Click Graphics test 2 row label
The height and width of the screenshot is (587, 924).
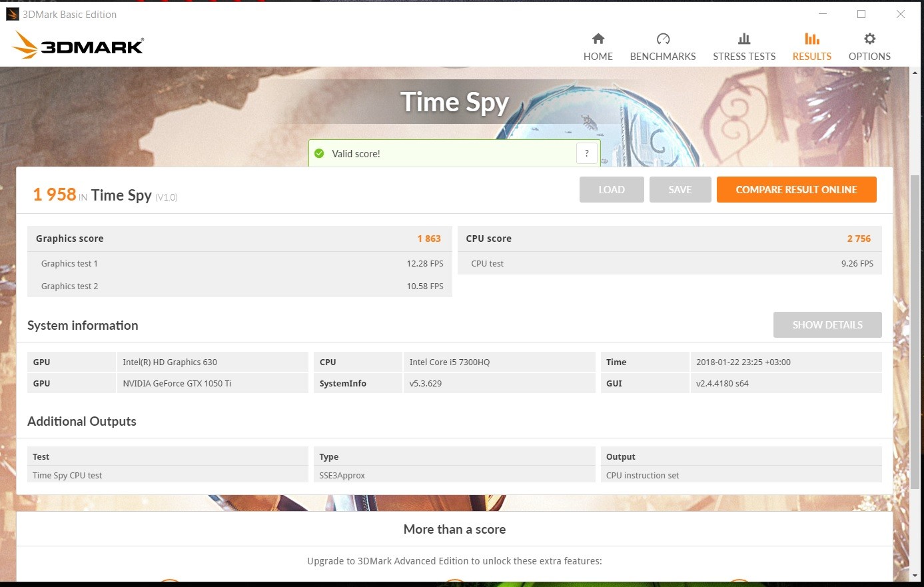pos(69,287)
